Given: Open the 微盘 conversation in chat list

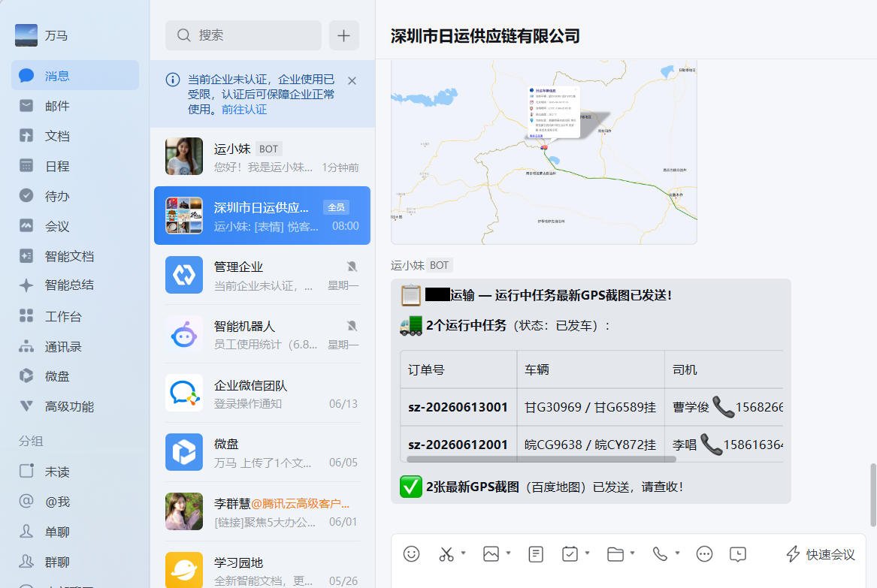Looking at the screenshot, I should tap(262, 452).
